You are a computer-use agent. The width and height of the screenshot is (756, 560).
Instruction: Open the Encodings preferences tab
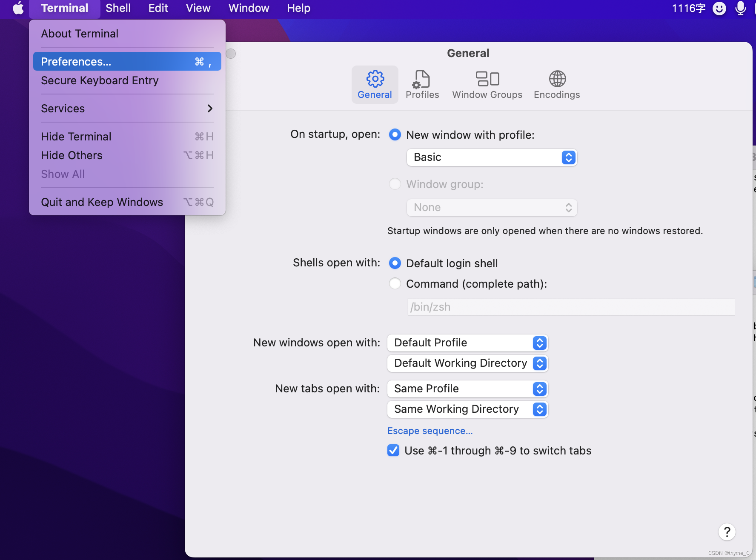coord(557,85)
